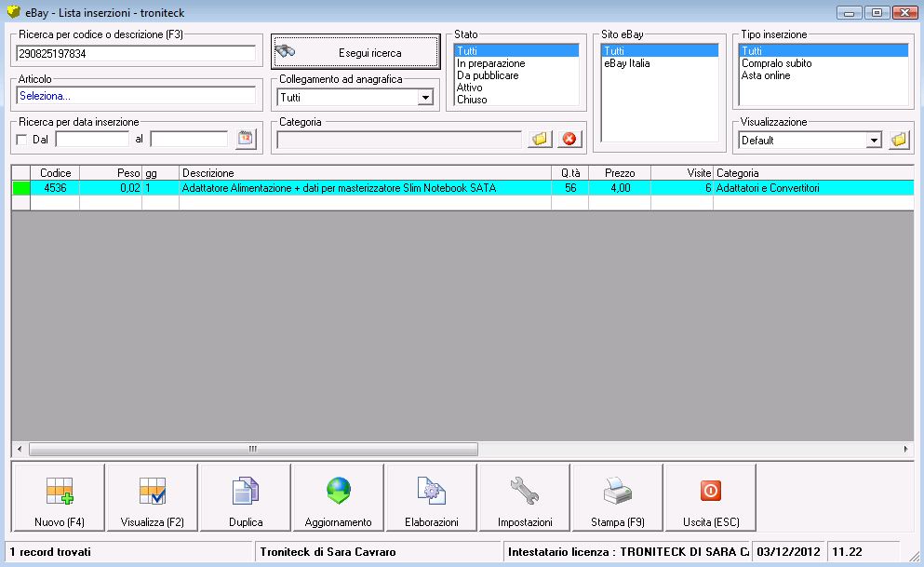924x567 pixels.
Task: Browse categories with Categoria folder icon
Action: click(x=540, y=139)
